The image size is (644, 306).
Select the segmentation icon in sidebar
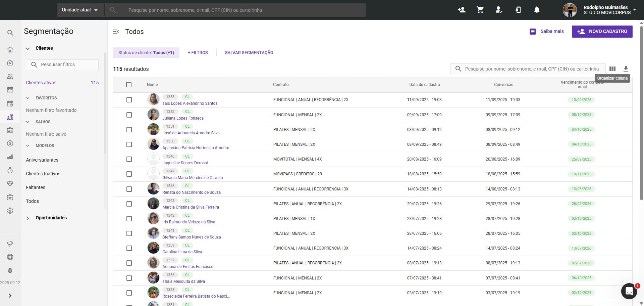10,117
